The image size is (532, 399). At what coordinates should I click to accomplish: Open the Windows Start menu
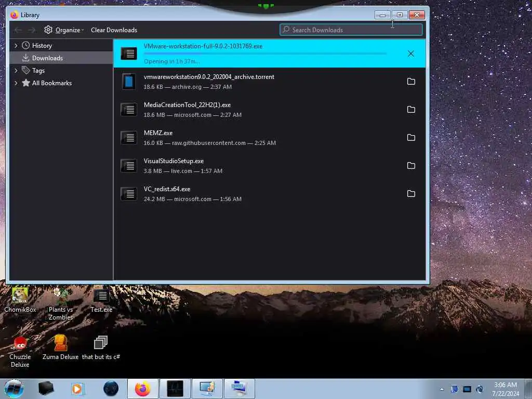pyautogui.click(x=14, y=389)
